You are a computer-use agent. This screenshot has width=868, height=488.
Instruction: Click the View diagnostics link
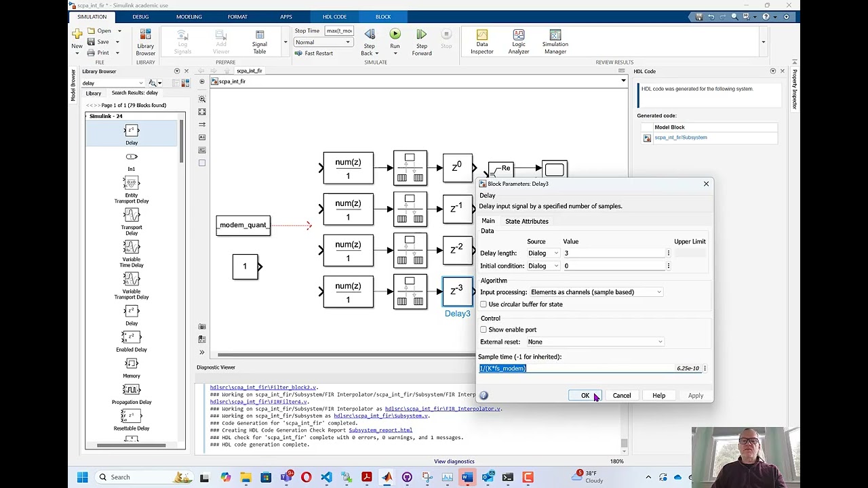pos(454,462)
